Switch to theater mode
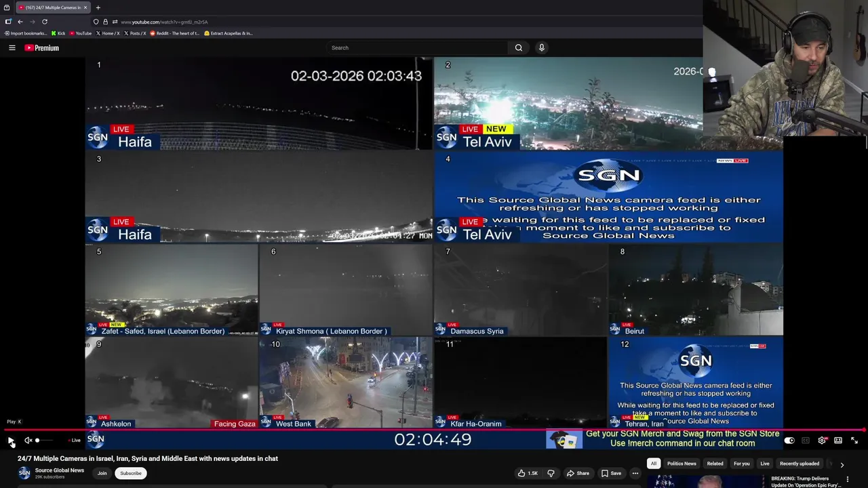The width and height of the screenshot is (868, 488). click(x=838, y=441)
